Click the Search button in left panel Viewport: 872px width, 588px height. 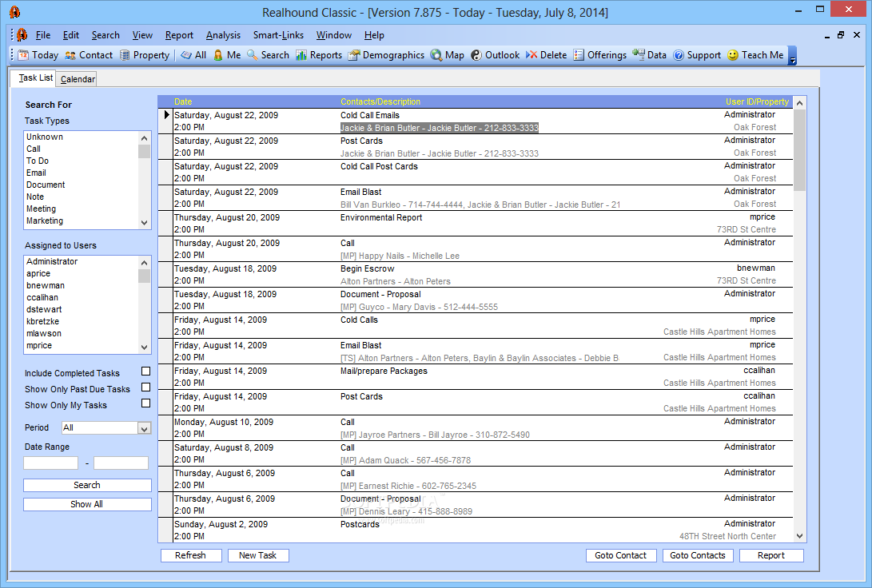tap(87, 485)
